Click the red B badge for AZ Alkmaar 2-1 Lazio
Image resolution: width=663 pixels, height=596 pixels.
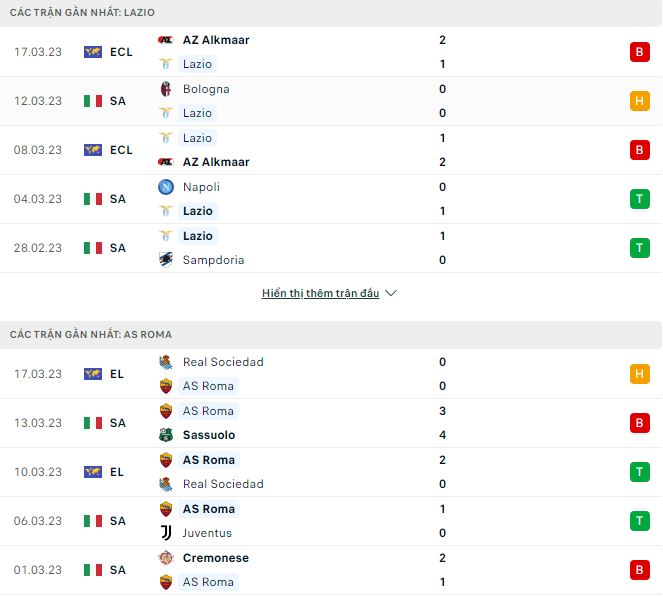point(640,52)
